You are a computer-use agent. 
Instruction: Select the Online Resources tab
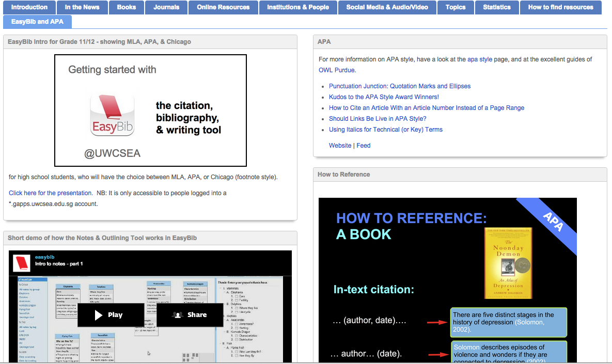[x=223, y=7]
